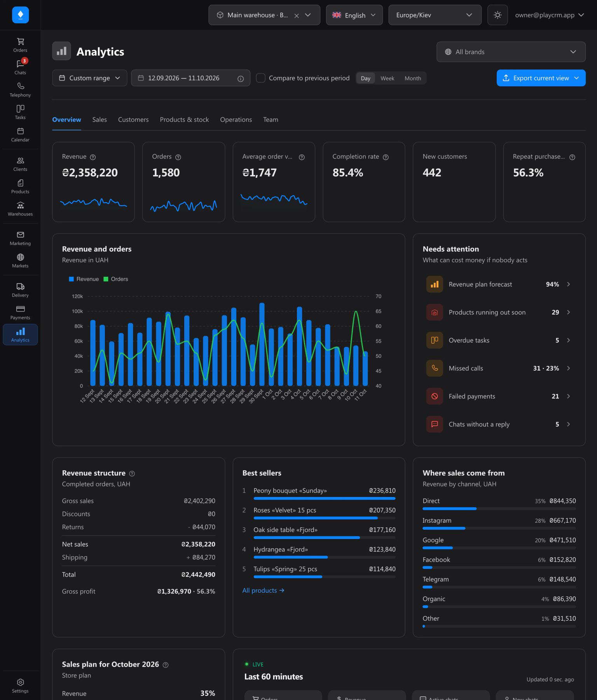Open Markets in the sidebar
The image size is (597, 700).
tap(20, 261)
